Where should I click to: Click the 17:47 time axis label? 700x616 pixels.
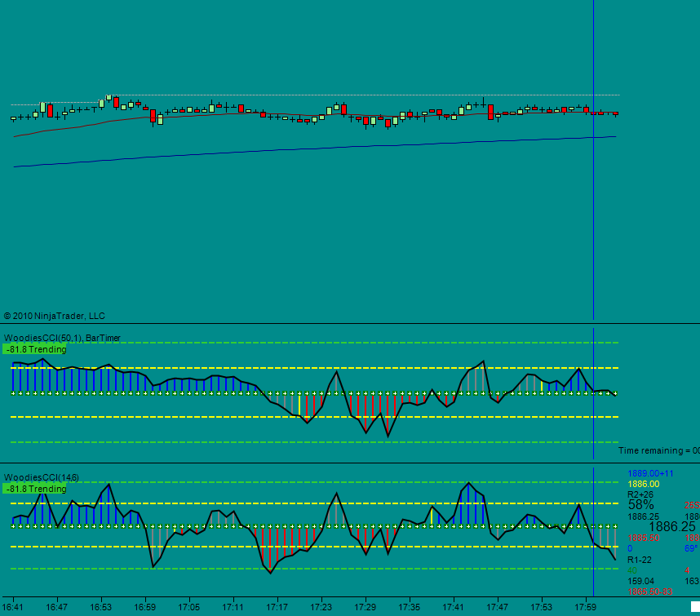(498, 608)
